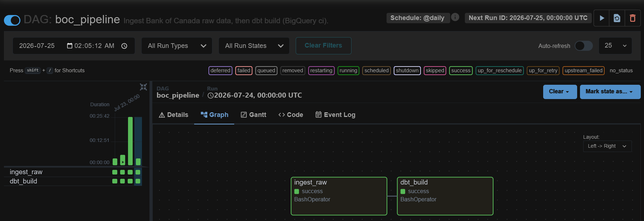The height and width of the screenshot is (221, 644).
Task: Open the Left -> Right layout dropdown
Action: point(607,146)
